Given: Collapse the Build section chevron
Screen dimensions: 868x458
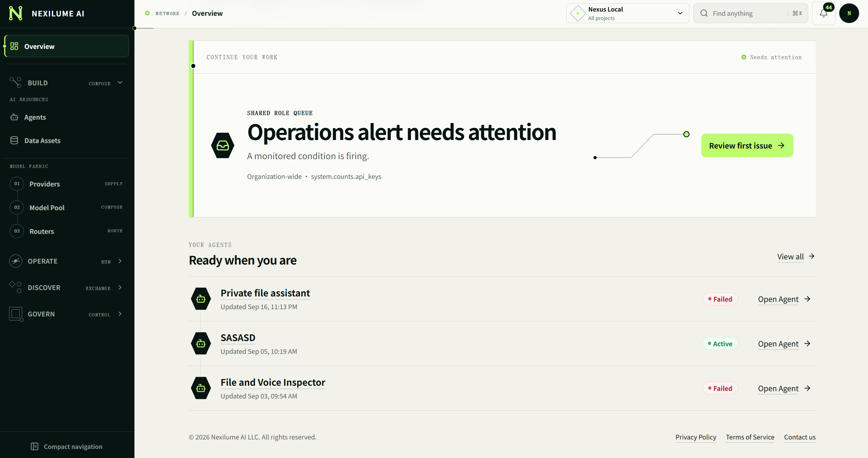Looking at the screenshot, I should 120,83.
